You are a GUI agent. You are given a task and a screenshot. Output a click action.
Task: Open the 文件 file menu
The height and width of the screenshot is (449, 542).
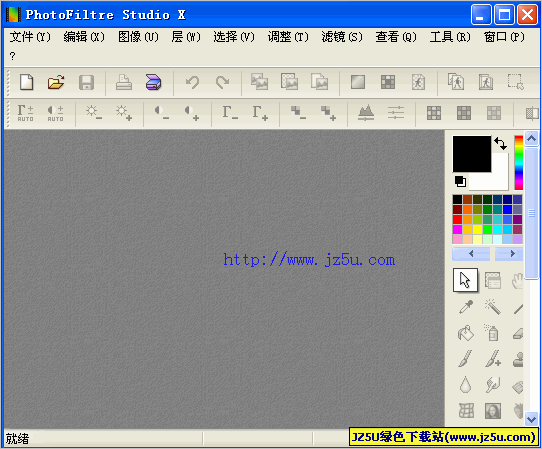(30, 37)
